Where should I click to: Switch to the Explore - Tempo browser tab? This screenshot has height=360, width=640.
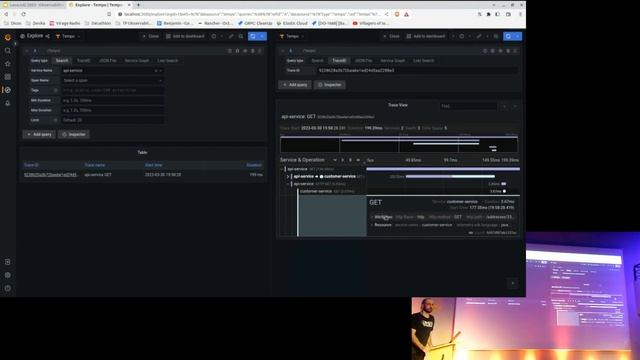point(99,5)
